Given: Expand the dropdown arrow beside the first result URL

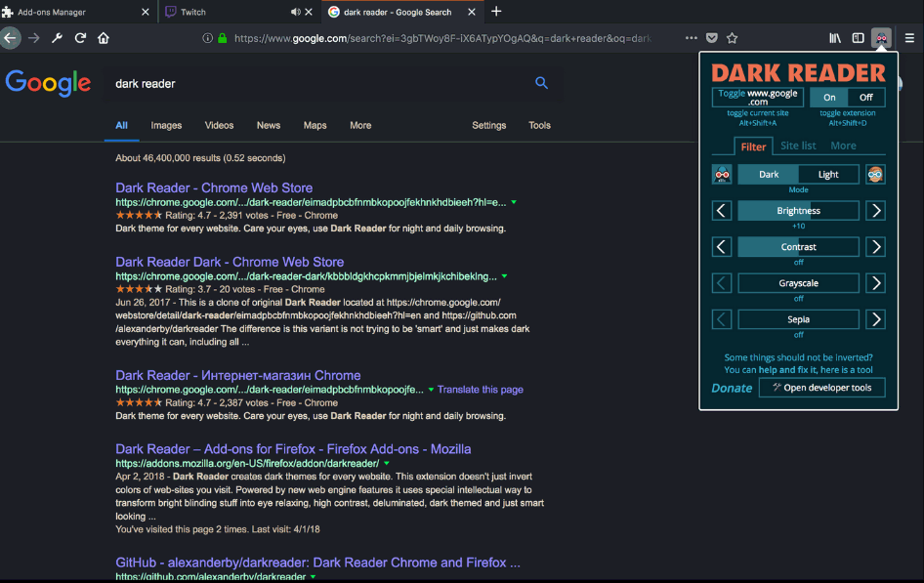Looking at the screenshot, I should 514,202.
